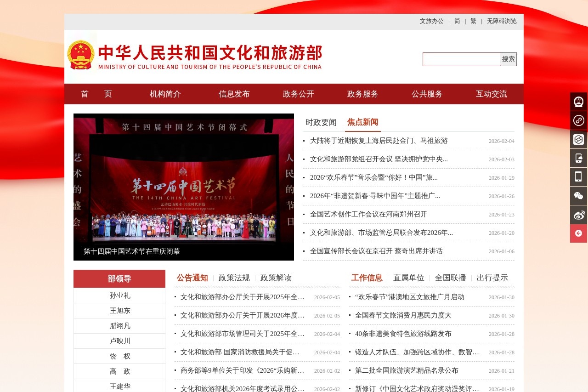Image resolution: width=588 pixels, height=392 pixels.
Task: Collapse the sidebar with the red arrow button
Action: click(x=578, y=233)
